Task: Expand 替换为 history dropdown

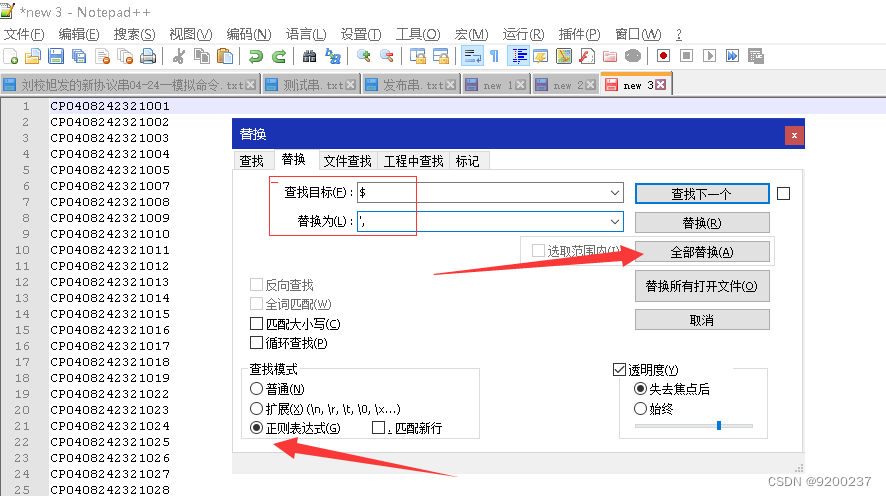Action: (x=615, y=221)
